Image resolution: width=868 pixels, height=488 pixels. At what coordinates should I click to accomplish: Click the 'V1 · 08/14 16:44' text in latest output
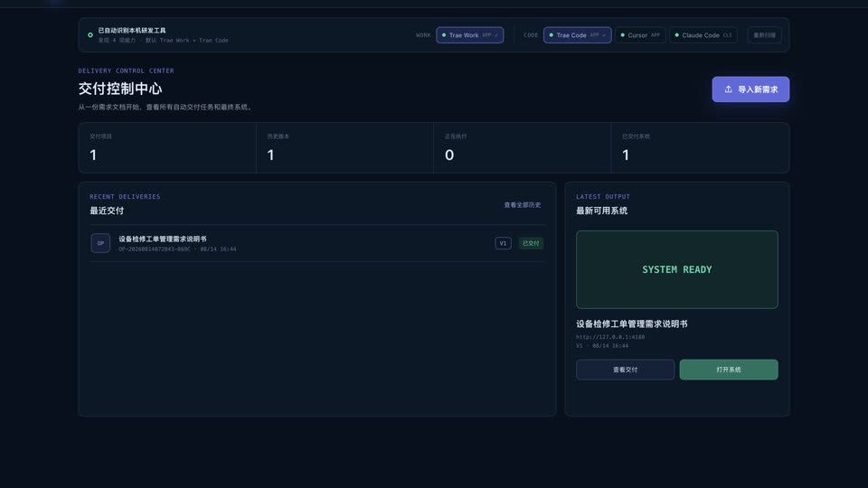click(602, 346)
